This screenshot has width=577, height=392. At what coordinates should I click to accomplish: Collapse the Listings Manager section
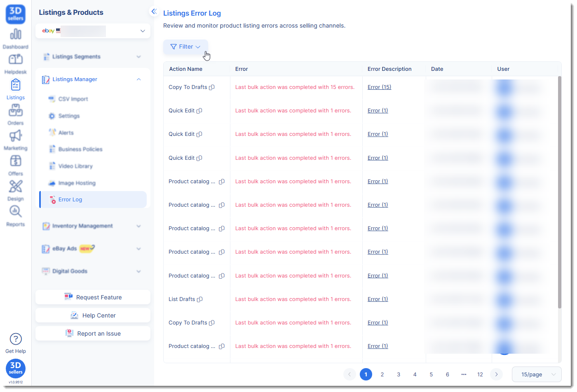coord(93,79)
